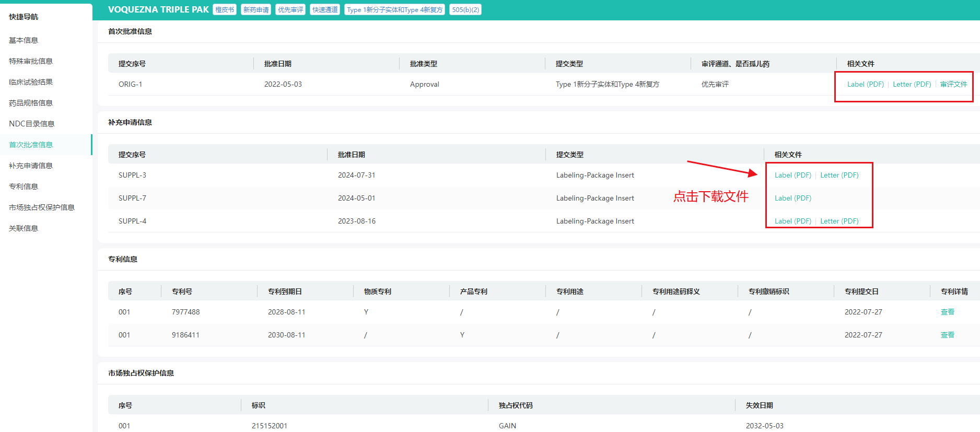Open ORIG-1 审评文件 link
Viewport: 980px width, 432px height.
(954, 84)
